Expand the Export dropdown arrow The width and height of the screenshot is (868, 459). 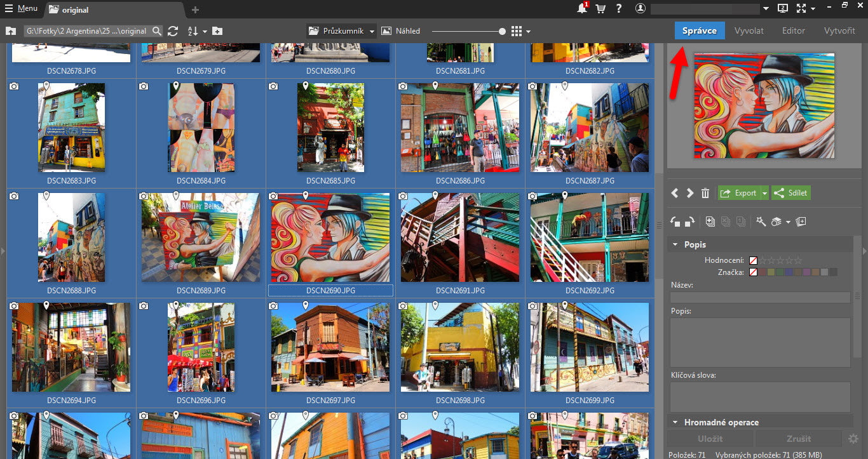tap(764, 193)
